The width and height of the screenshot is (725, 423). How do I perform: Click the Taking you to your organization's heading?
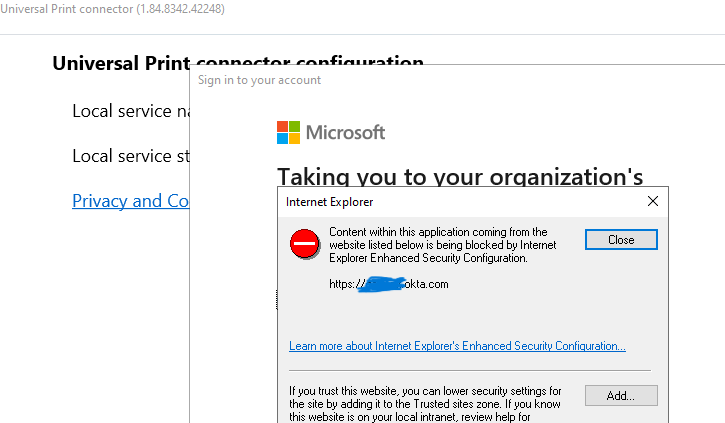[x=459, y=176]
